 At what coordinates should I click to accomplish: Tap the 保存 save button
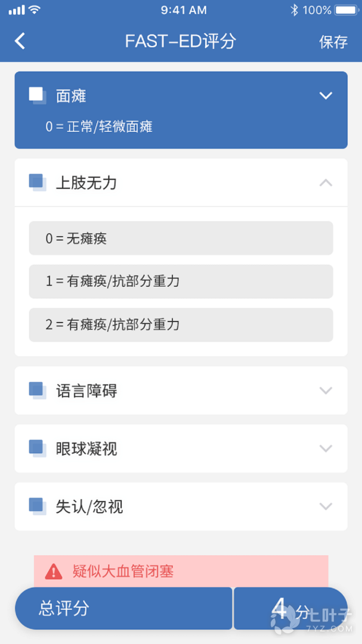(x=333, y=42)
